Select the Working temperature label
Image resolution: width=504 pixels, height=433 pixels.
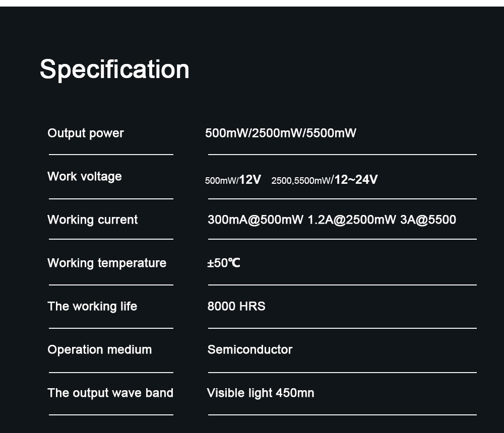click(x=107, y=263)
